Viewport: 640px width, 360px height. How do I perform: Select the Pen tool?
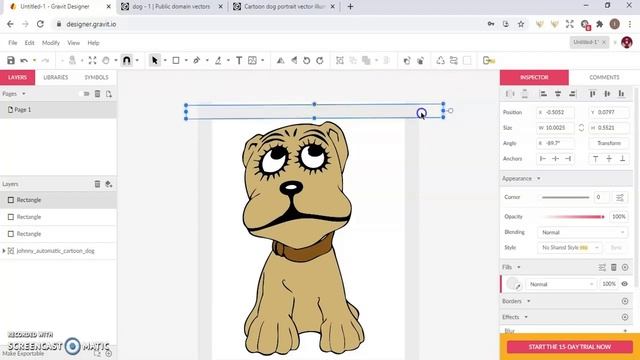[197, 60]
